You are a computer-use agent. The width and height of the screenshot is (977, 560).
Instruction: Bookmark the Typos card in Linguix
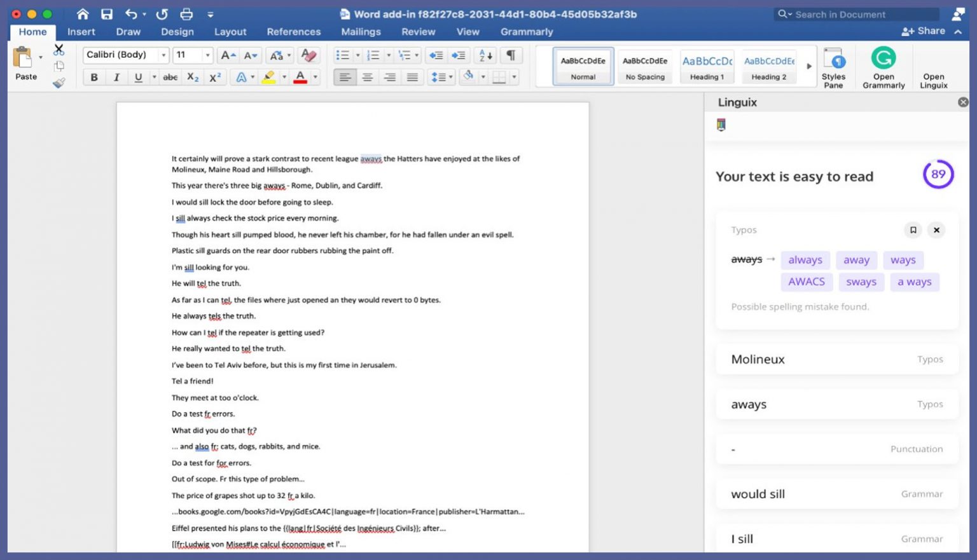click(x=913, y=230)
